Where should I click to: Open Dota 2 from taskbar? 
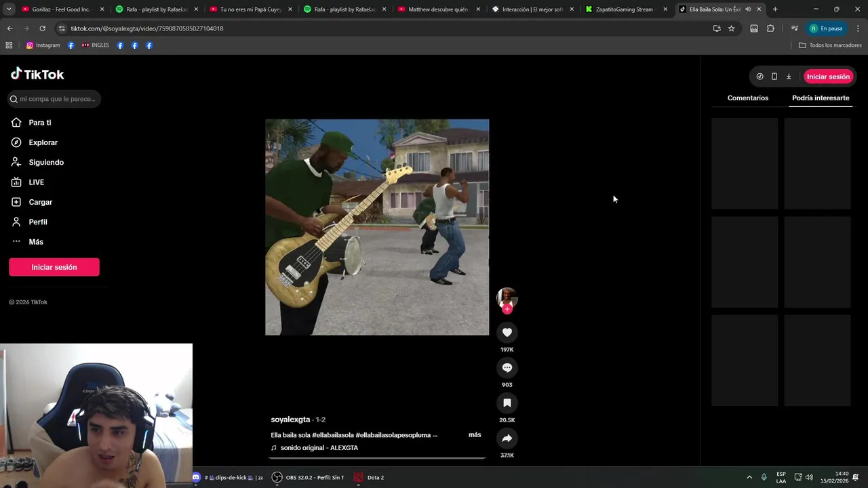pyautogui.click(x=369, y=477)
